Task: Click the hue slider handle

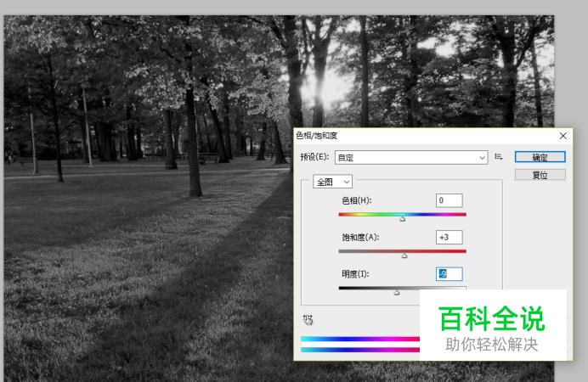Action: click(403, 219)
